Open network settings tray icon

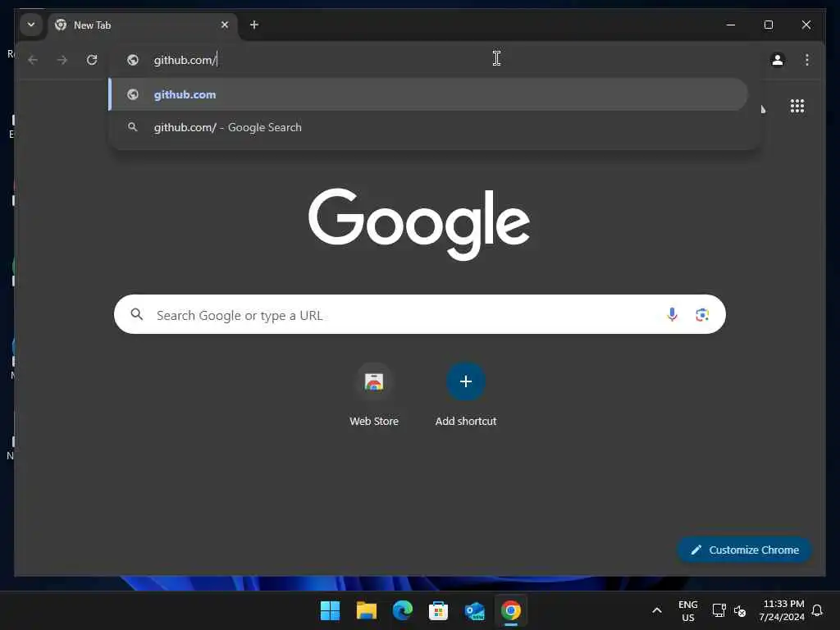click(719, 610)
